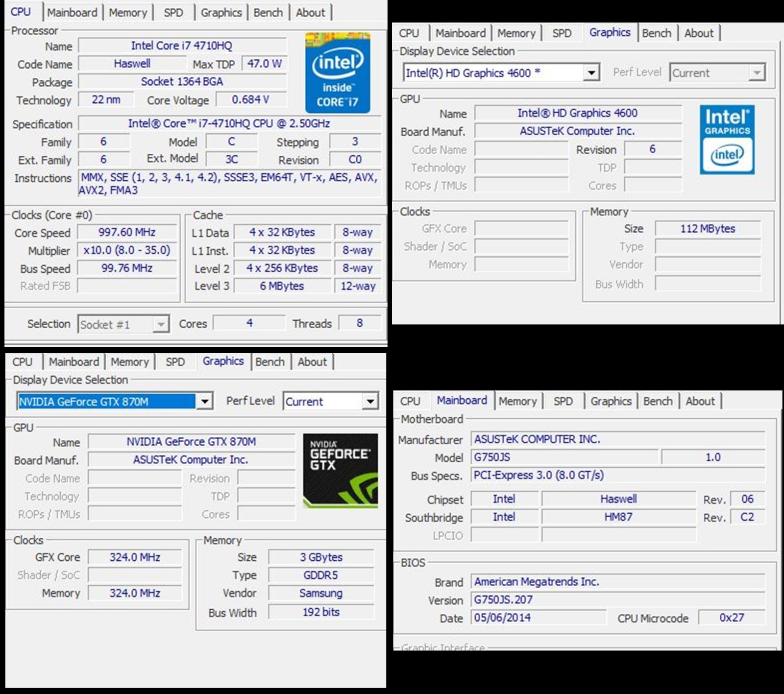Viewport: 784px width, 694px height.
Task: Click the GFX Core clock '324.0 MHz'
Action: [135, 557]
